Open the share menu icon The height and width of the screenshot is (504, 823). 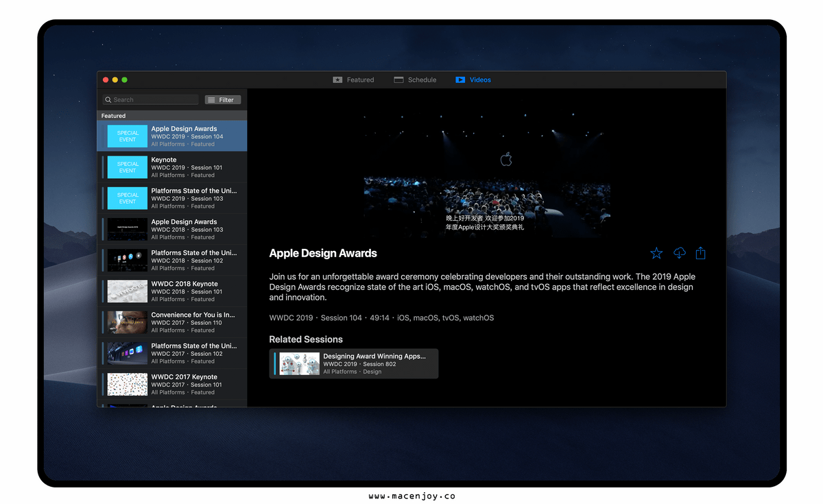[x=700, y=253]
